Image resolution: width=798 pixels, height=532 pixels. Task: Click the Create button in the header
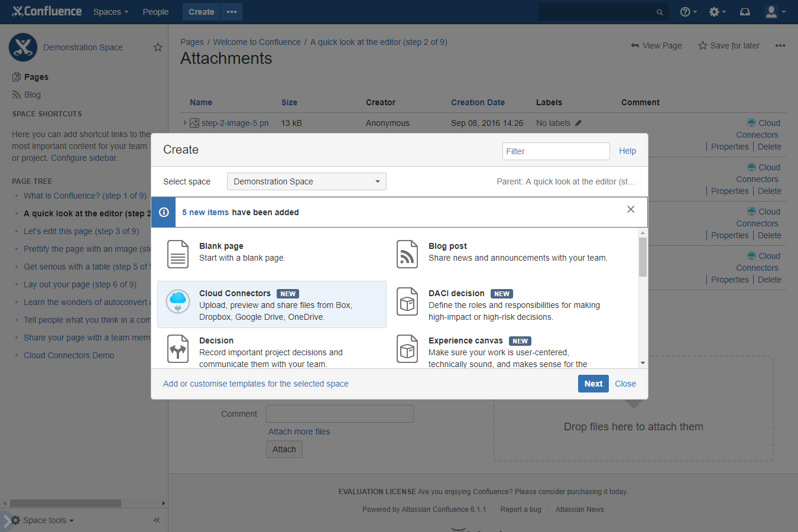coord(202,12)
